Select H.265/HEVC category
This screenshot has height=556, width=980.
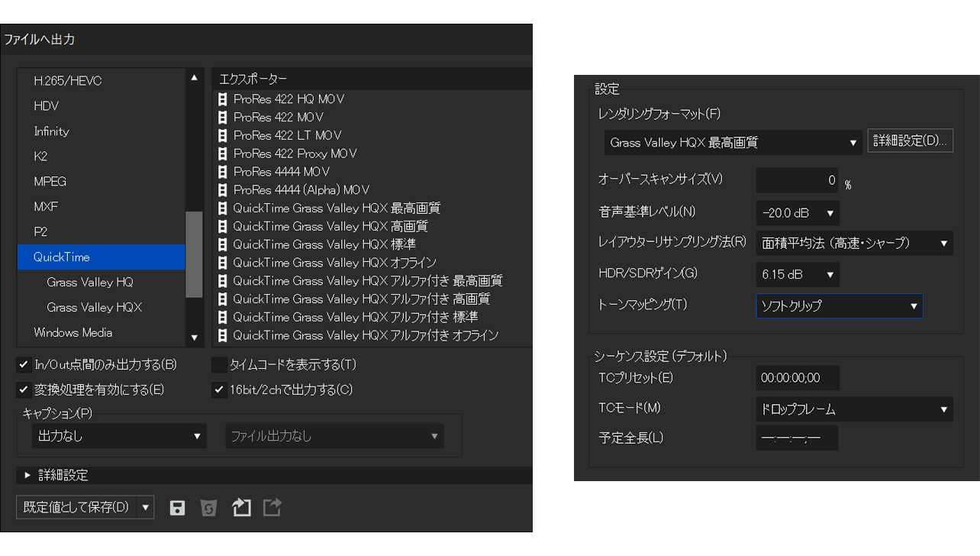click(101, 81)
